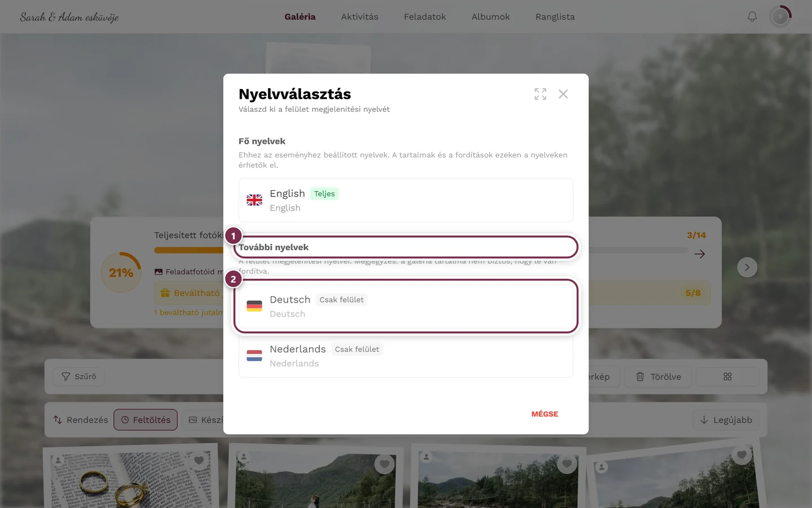Viewport: 812px width, 508px height.
Task: Switch to grid view layout icon
Action: point(727,376)
